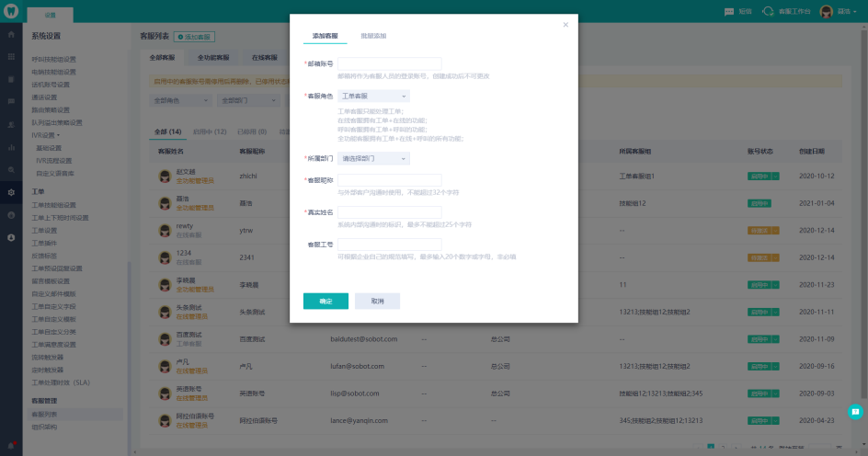Click avatar of agent 1234
The width and height of the screenshot is (868, 456).
(165, 258)
